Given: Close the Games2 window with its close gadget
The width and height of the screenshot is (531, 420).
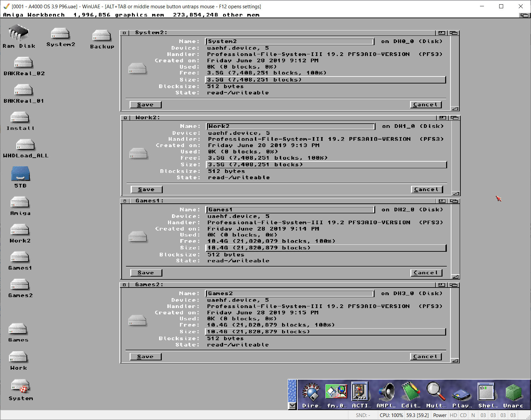Looking at the screenshot, I should 124,285.
